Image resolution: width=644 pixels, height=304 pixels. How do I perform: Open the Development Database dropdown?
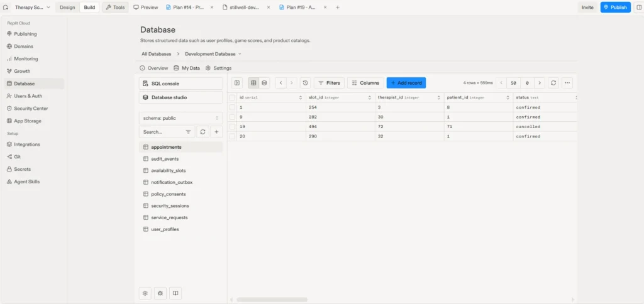pyautogui.click(x=213, y=54)
